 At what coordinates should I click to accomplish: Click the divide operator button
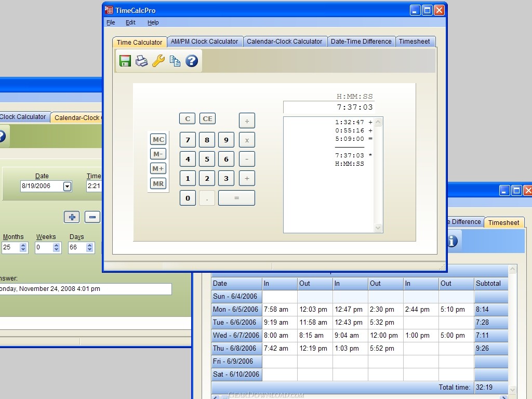247,121
